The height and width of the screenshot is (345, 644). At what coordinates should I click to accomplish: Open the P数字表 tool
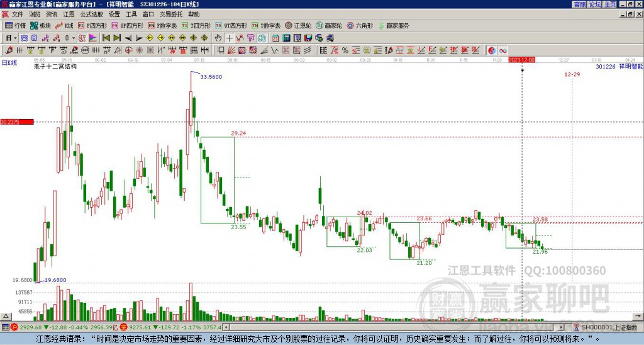(162, 25)
